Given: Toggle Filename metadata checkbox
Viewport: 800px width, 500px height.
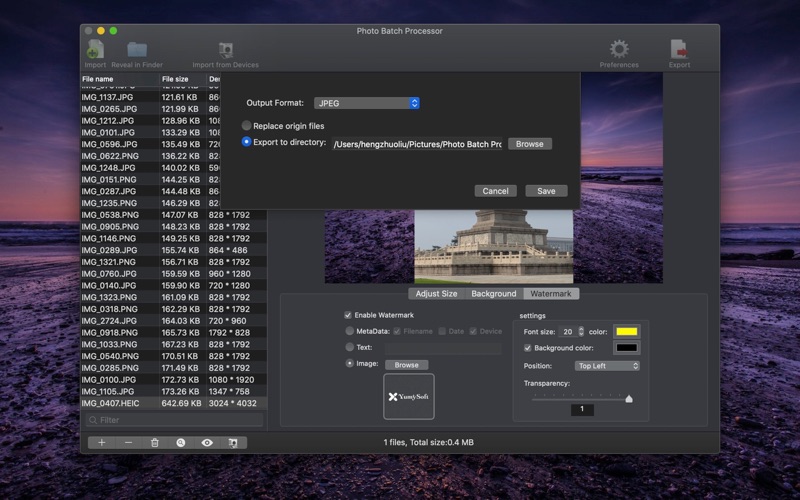Looking at the screenshot, I should click(x=397, y=331).
